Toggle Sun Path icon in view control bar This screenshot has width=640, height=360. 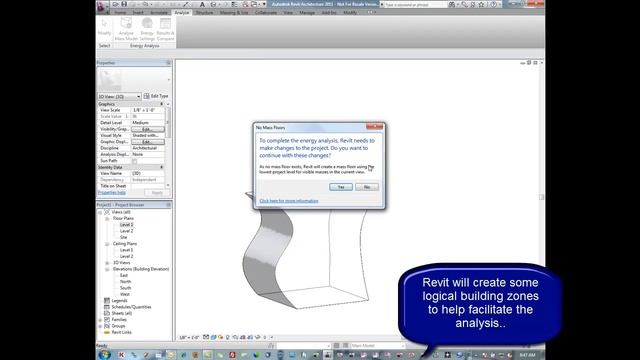point(221,337)
